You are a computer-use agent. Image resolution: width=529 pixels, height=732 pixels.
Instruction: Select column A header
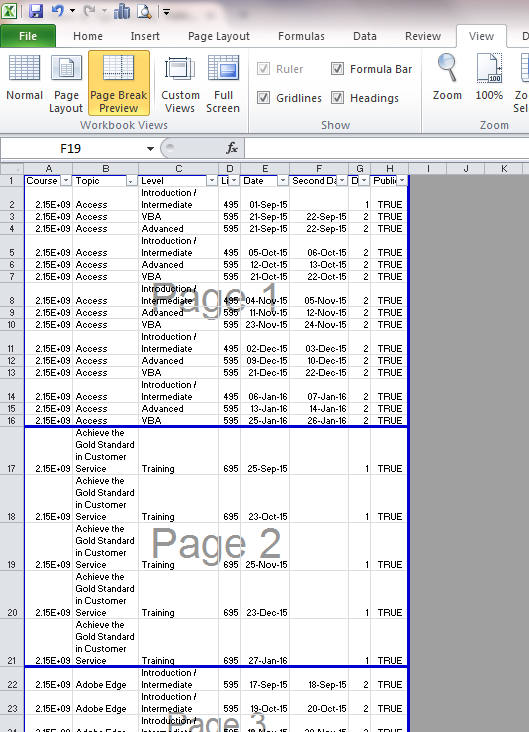(x=49, y=169)
